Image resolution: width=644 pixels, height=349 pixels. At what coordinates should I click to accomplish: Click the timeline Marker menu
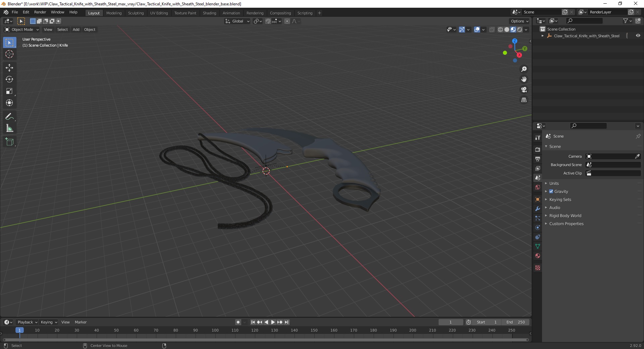tap(80, 322)
